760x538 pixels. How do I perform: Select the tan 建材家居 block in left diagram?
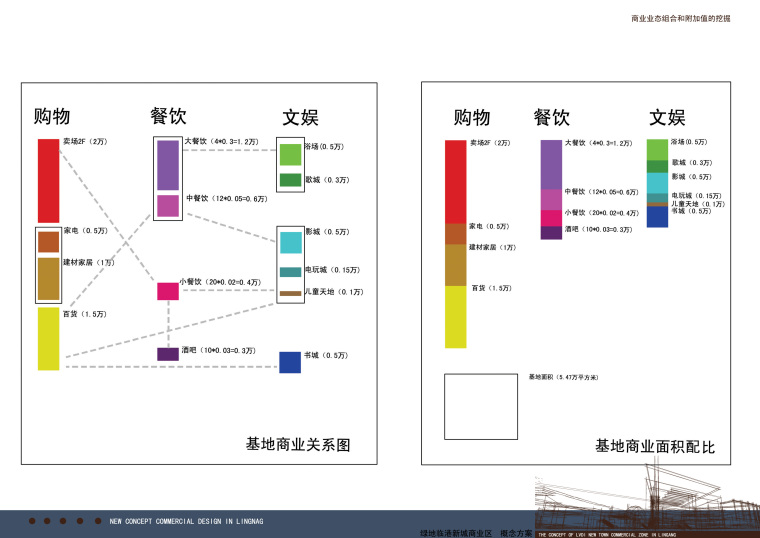tap(48, 278)
